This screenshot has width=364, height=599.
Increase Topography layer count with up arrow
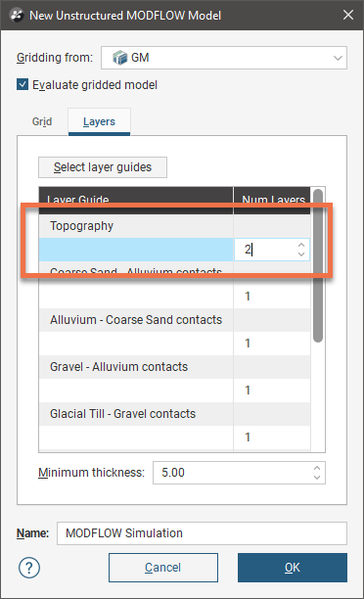tap(301, 245)
